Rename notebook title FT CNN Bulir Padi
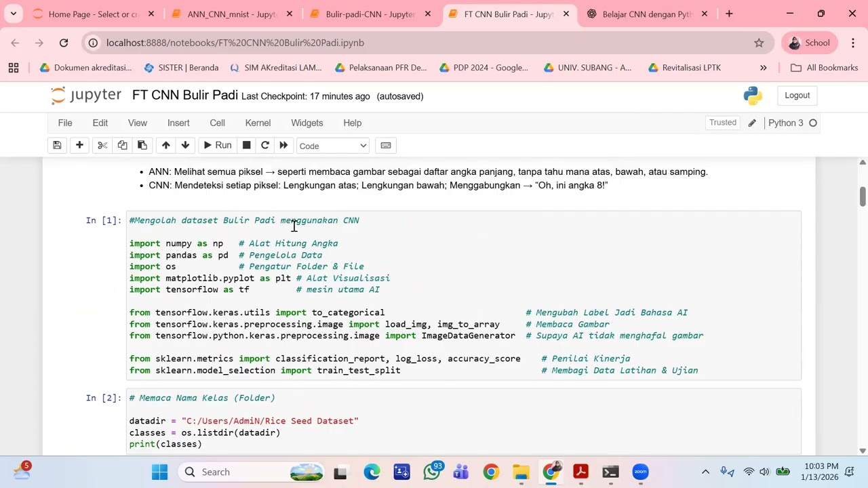 coord(185,95)
